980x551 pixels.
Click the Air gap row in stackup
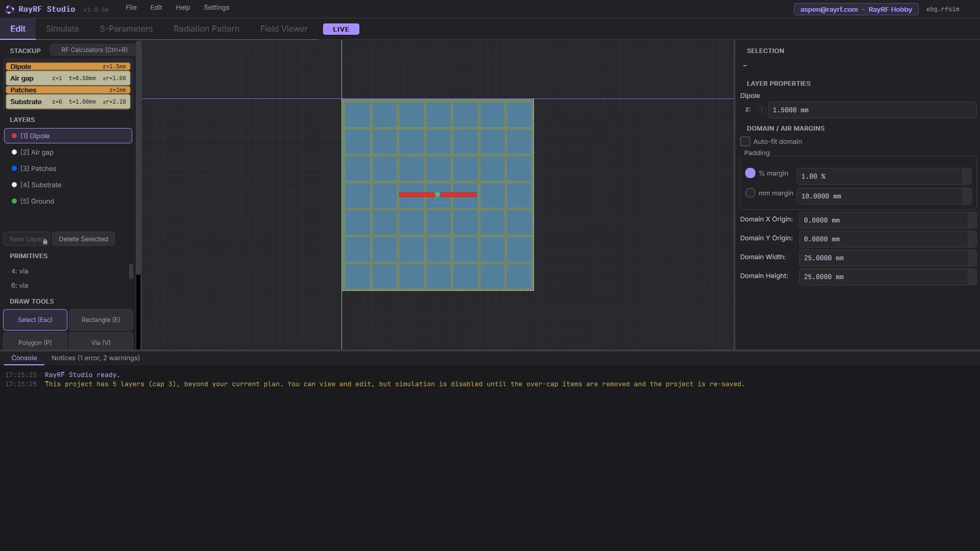click(68, 78)
